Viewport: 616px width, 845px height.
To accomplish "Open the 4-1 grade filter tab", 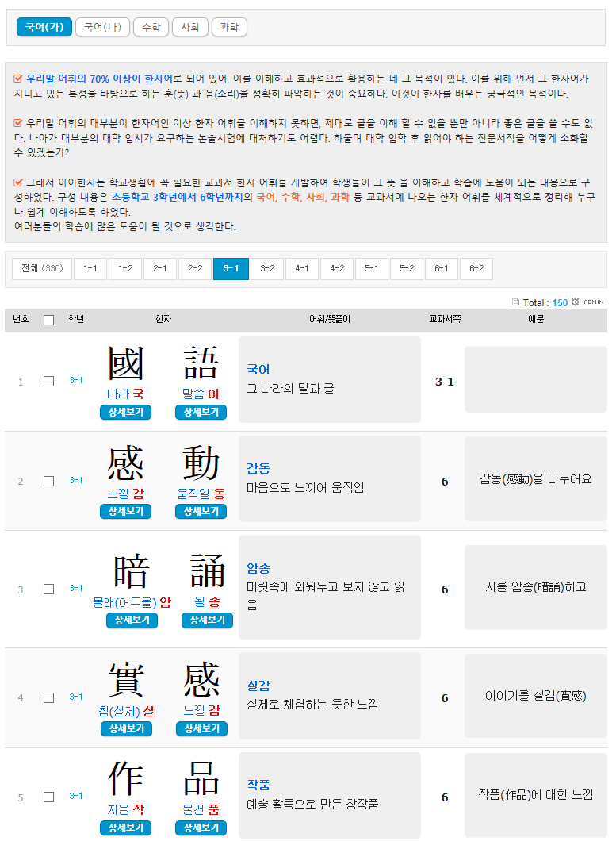I will pos(302,269).
